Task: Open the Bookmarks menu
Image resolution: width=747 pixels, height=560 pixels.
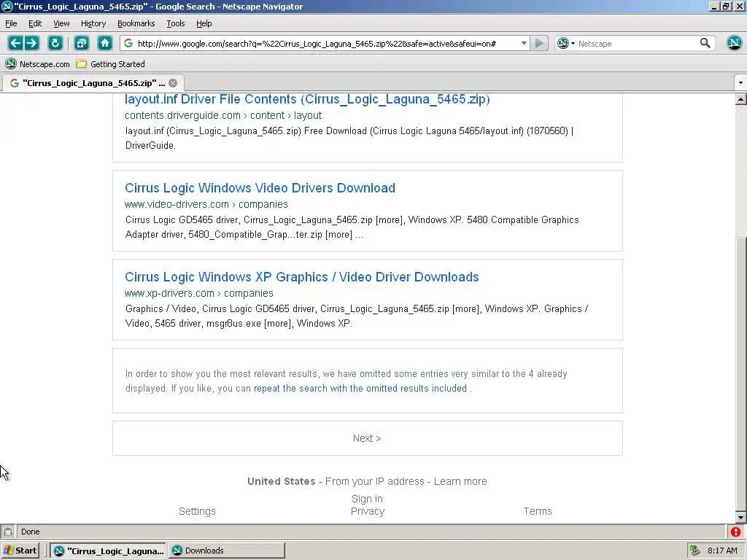Action: pos(136,23)
